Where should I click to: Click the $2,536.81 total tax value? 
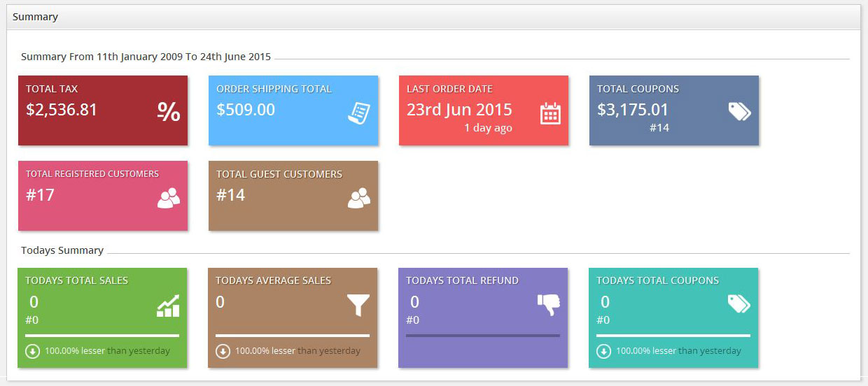pos(62,110)
